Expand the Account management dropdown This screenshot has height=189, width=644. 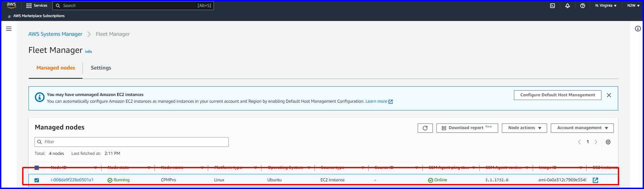point(582,128)
